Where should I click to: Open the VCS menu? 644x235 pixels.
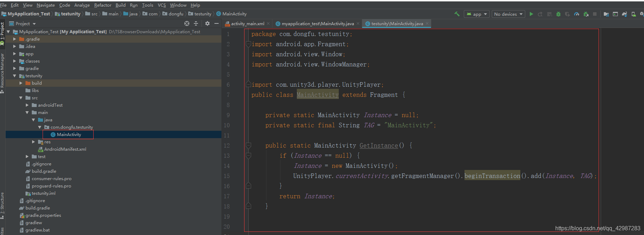click(162, 5)
